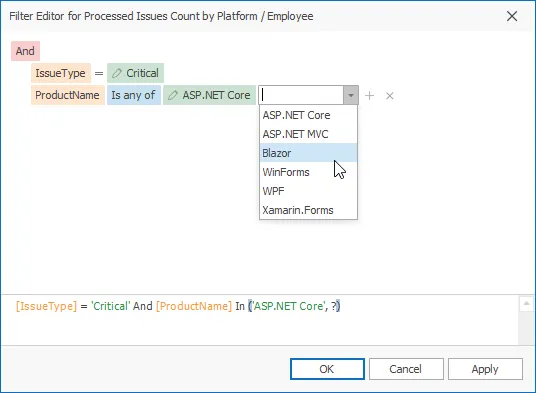This screenshot has height=393, width=536.
Task: Open the value combo box dropdown arrow
Action: pos(351,95)
